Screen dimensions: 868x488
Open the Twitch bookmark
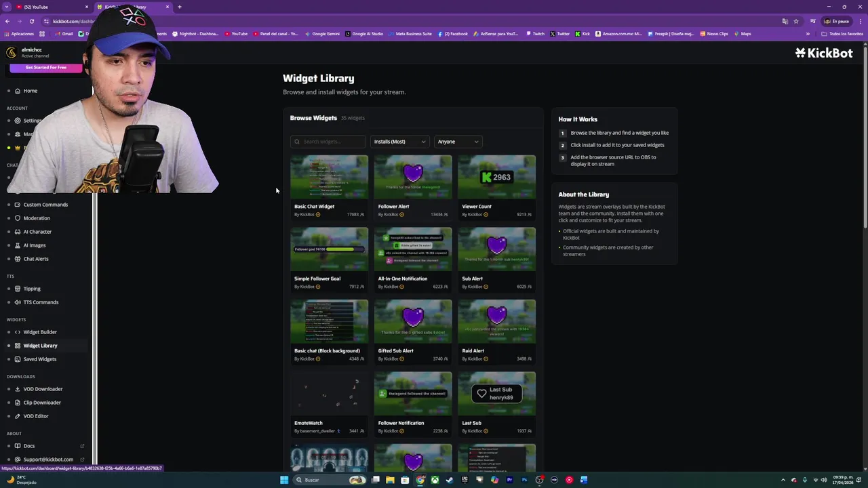coord(534,34)
